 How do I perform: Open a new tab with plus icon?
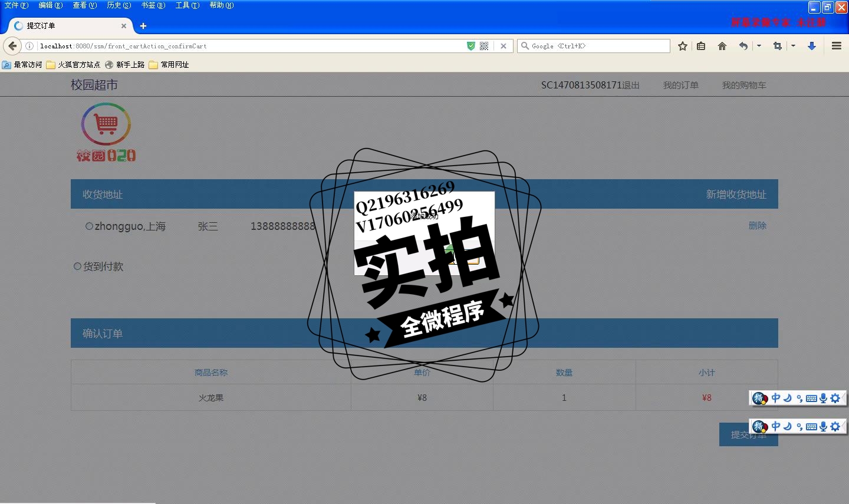pos(143,26)
